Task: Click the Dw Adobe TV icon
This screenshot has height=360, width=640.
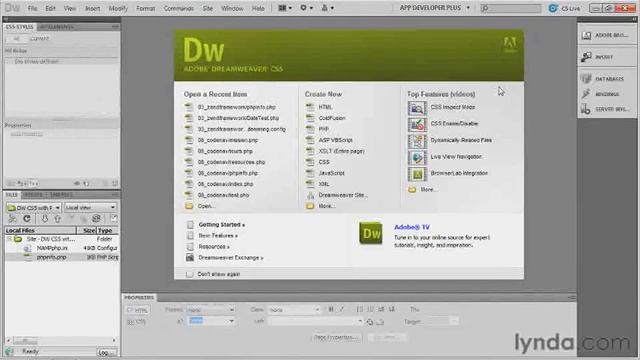Action: coord(371,233)
